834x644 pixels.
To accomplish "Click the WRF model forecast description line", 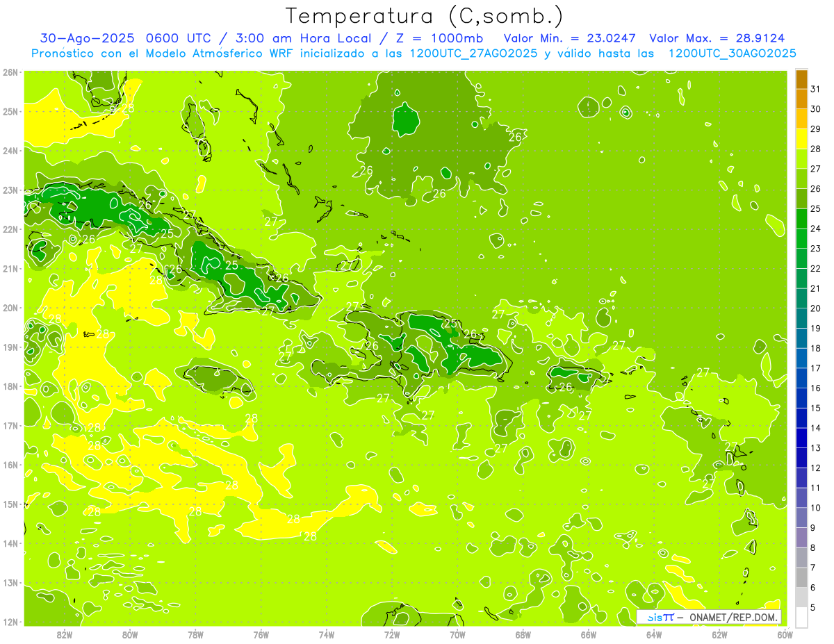I will tap(414, 53).
